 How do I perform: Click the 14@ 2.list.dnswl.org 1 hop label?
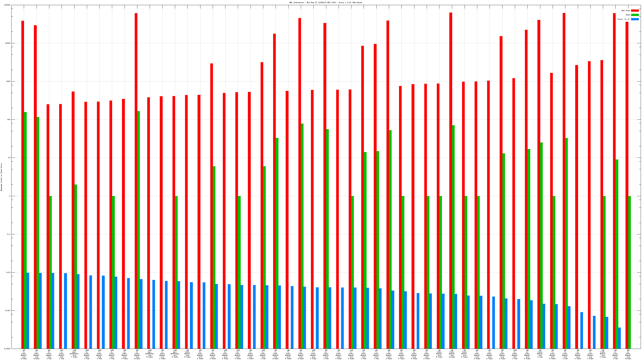point(112,354)
